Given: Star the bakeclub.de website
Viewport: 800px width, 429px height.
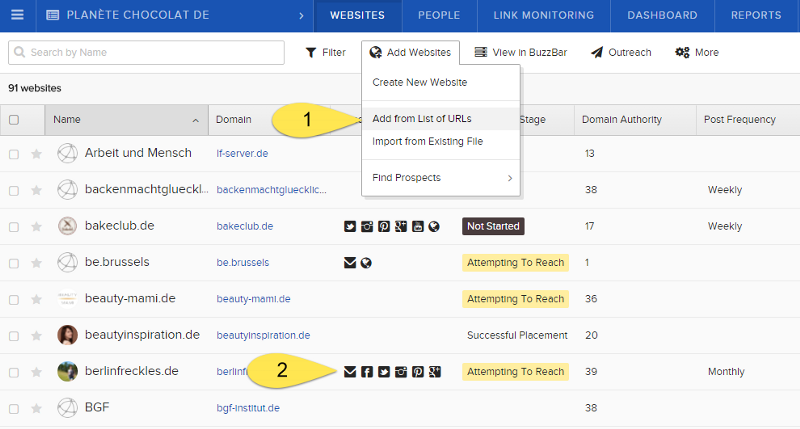Looking at the screenshot, I should [36, 226].
